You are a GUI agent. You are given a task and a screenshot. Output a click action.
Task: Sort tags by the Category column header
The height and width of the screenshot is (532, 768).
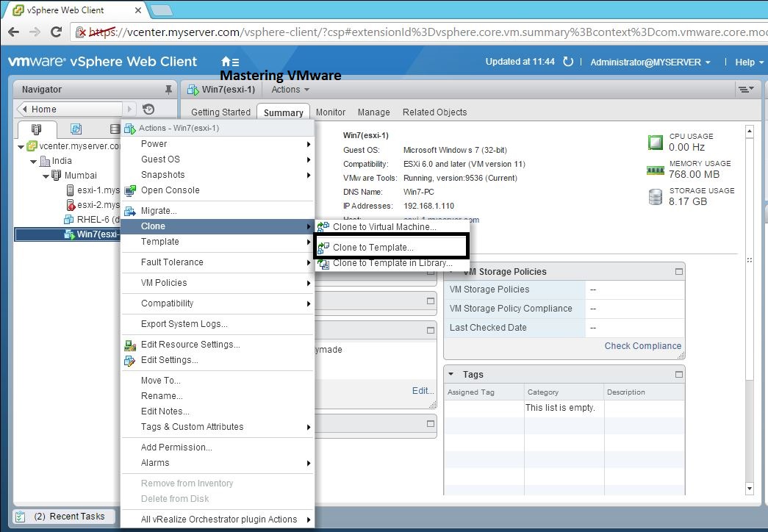(x=564, y=392)
